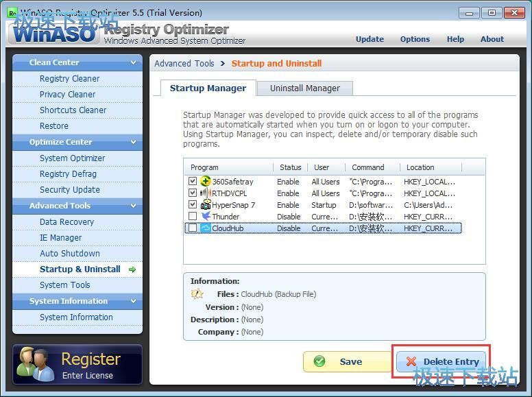Open the Options menu

coord(415,39)
